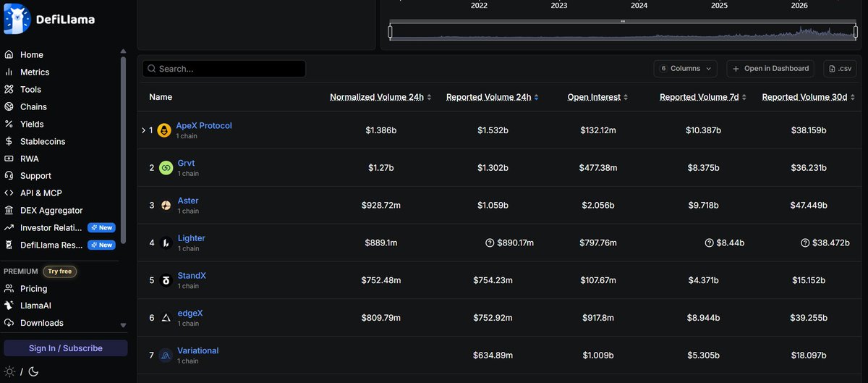Click the RWA banknote icon
Screen dimensions: 868x383
[9, 159]
